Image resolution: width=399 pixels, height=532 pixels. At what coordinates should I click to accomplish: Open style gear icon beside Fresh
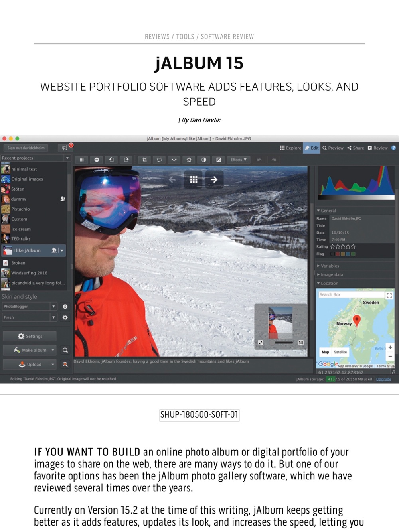tap(65, 317)
